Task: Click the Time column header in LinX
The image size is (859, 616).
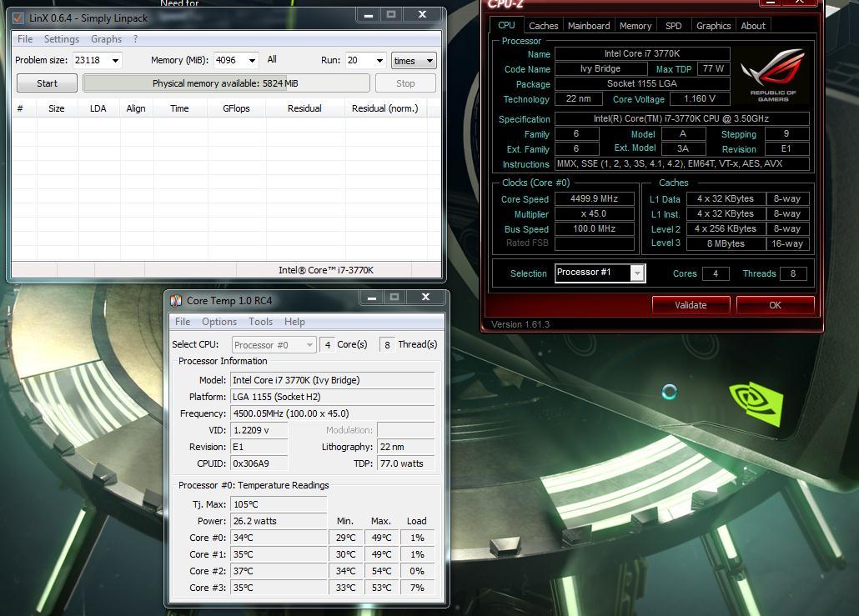Action: [x=179, y=108]
